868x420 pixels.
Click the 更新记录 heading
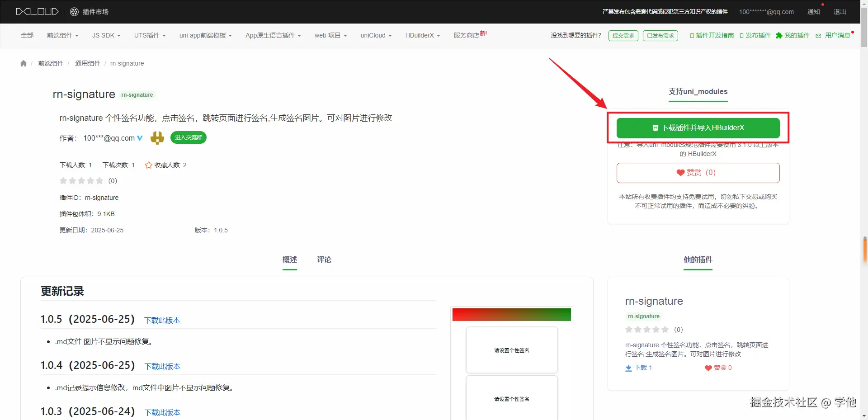tap(62, 291)
